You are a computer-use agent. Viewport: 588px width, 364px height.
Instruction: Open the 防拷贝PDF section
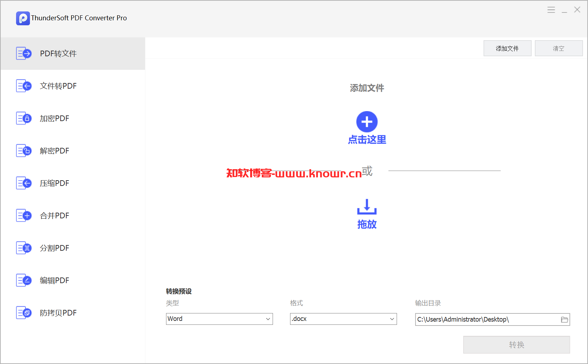pyautogui.click(x=73, y=313)
